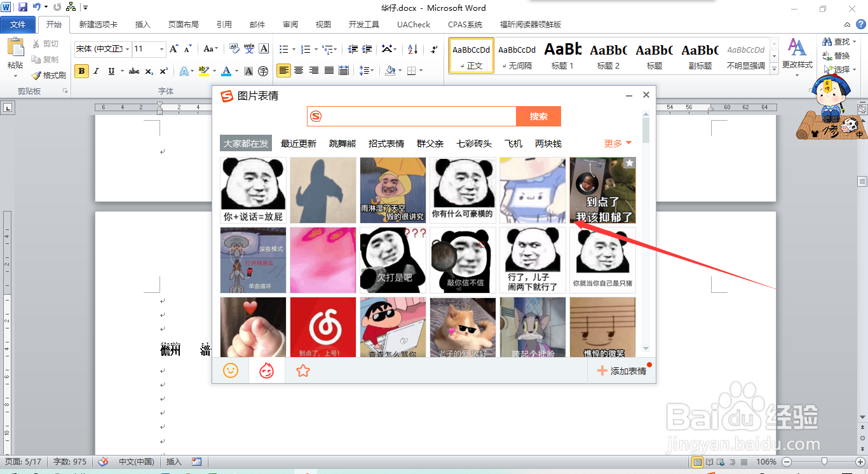
Task: Click the font color A swatch
Action: coord(227,71)
